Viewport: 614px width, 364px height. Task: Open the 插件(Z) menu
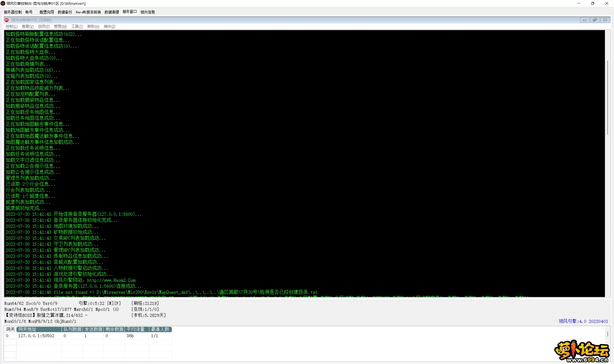(110, 26)
